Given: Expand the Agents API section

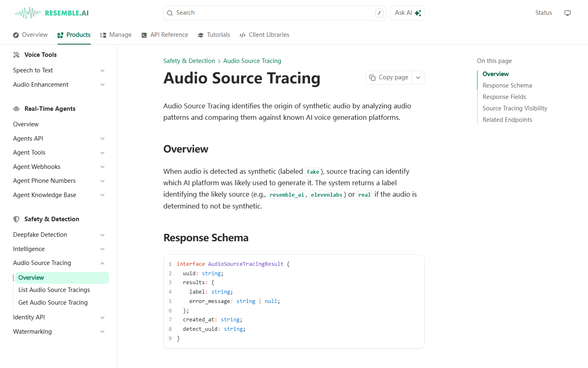Looking at the screenshot, I should point(102,139).
